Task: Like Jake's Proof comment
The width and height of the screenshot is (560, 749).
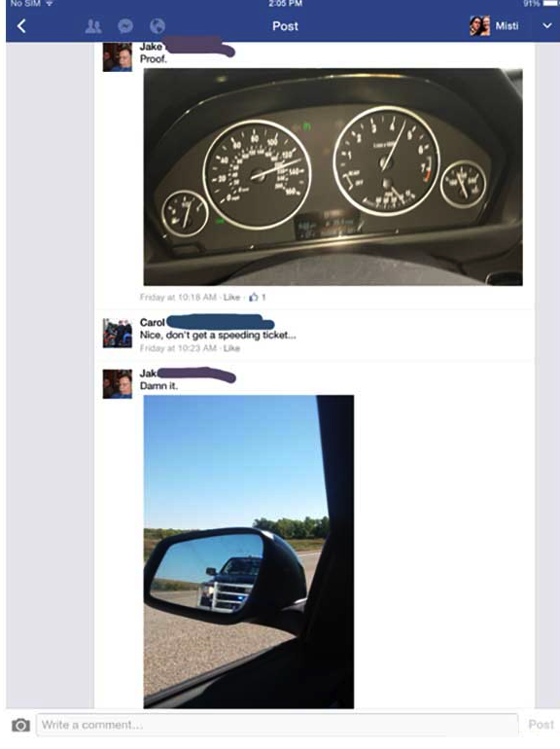Action: [231, 297]
